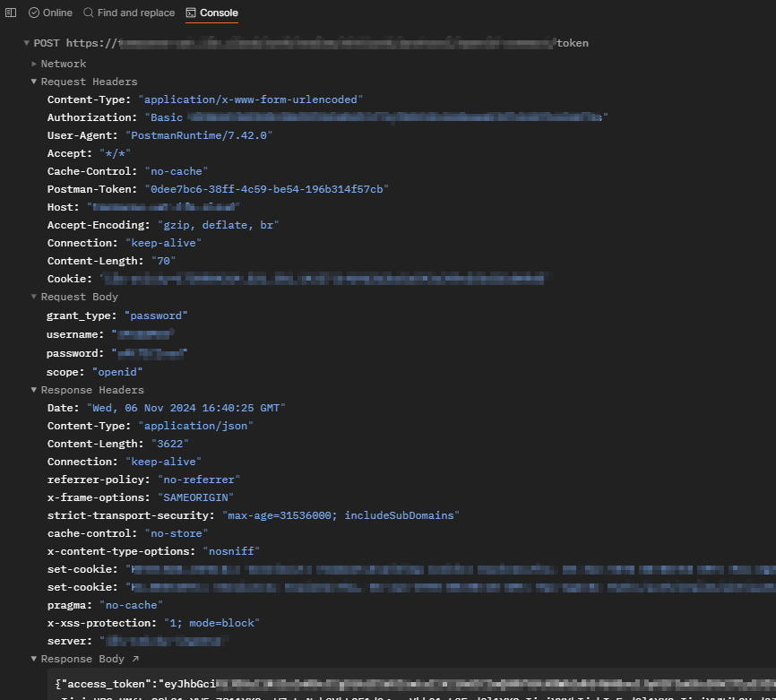Click the Postman-Token header value
The height and width of the screenshot is (700, 776).
(266, 189)
